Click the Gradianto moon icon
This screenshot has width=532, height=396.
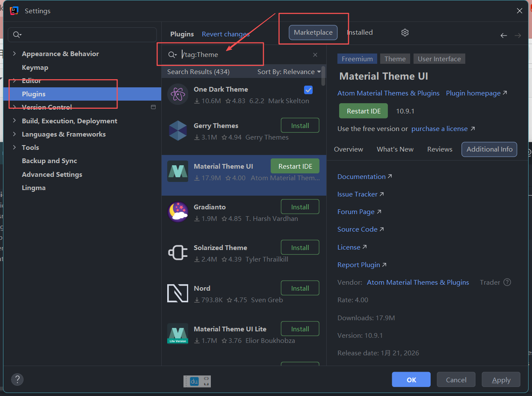click(x=177, y=212)
